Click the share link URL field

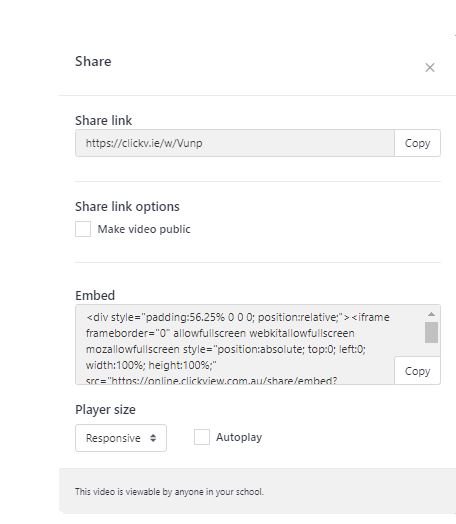point(235,143)
